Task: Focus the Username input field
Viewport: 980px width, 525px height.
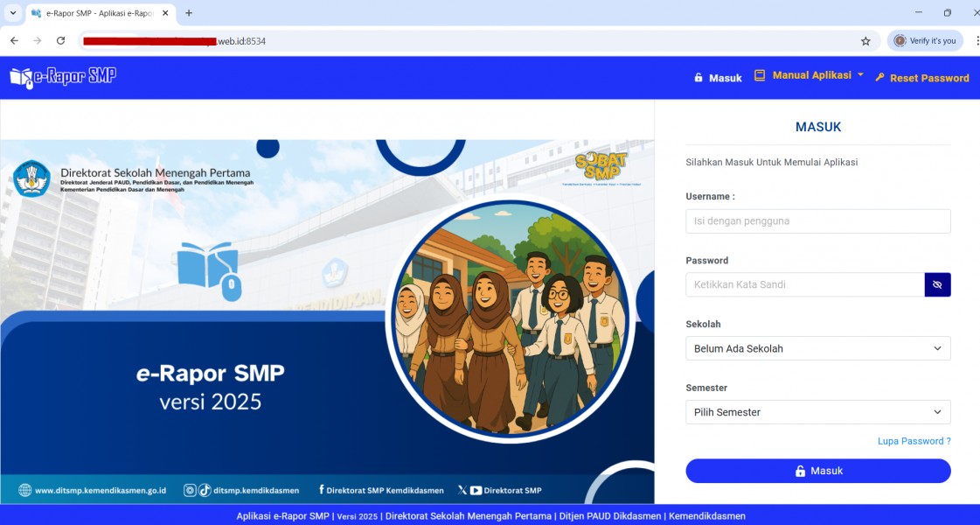Action: [x=818, y=220]
